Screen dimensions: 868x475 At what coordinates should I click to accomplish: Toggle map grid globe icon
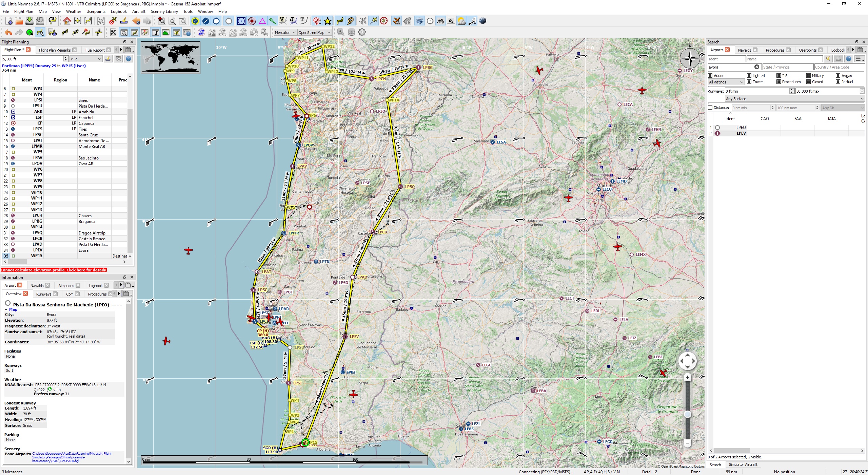pyautogui.click(x=420, y=21)
